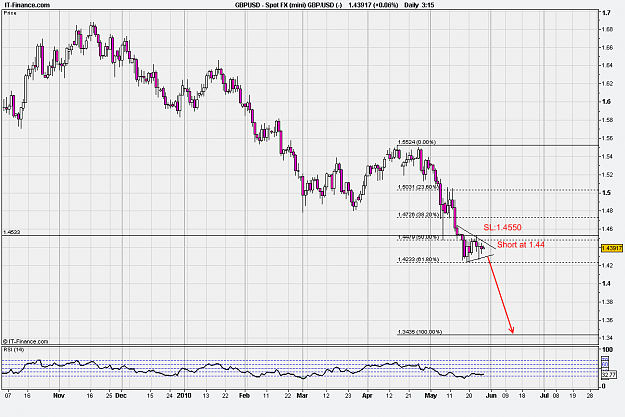Screen dimensions: 625x417
Task: Click the 1.42 price axis label
Action: 608,265
